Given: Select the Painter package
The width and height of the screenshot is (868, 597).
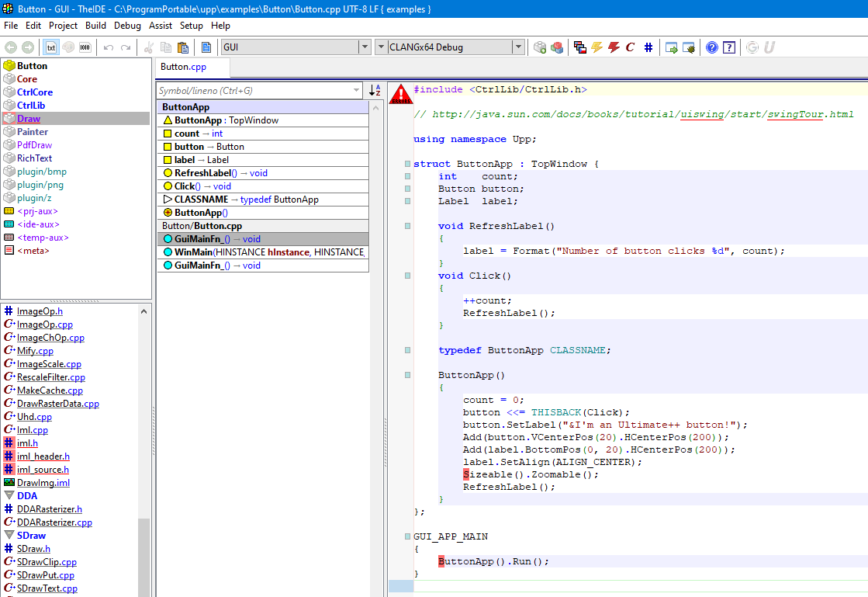Looking at the screenshot, I should click(76, 132).
